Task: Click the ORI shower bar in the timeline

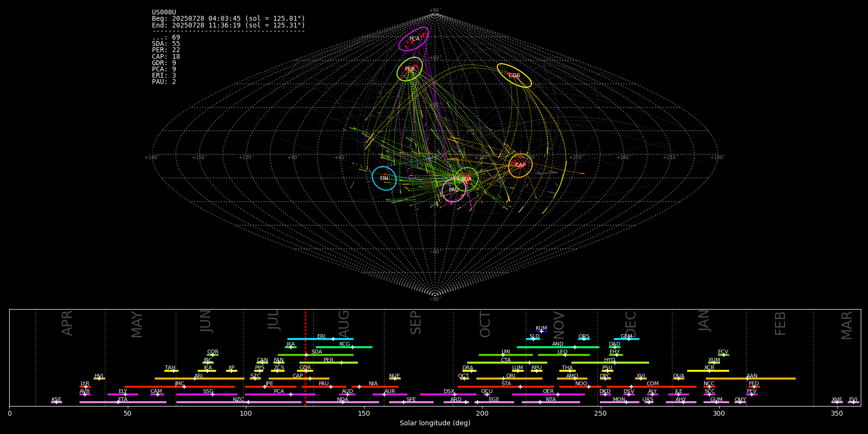Action: tap(509, 379)
